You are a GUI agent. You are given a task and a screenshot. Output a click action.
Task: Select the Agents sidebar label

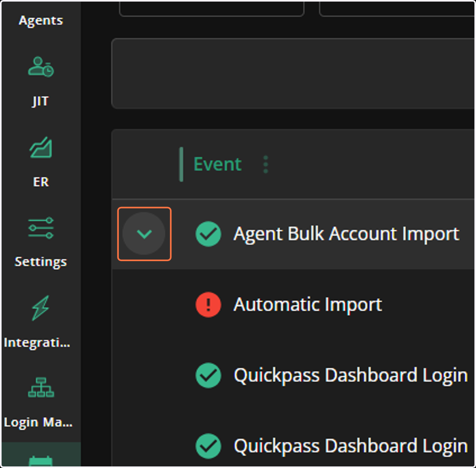(41, 21)
